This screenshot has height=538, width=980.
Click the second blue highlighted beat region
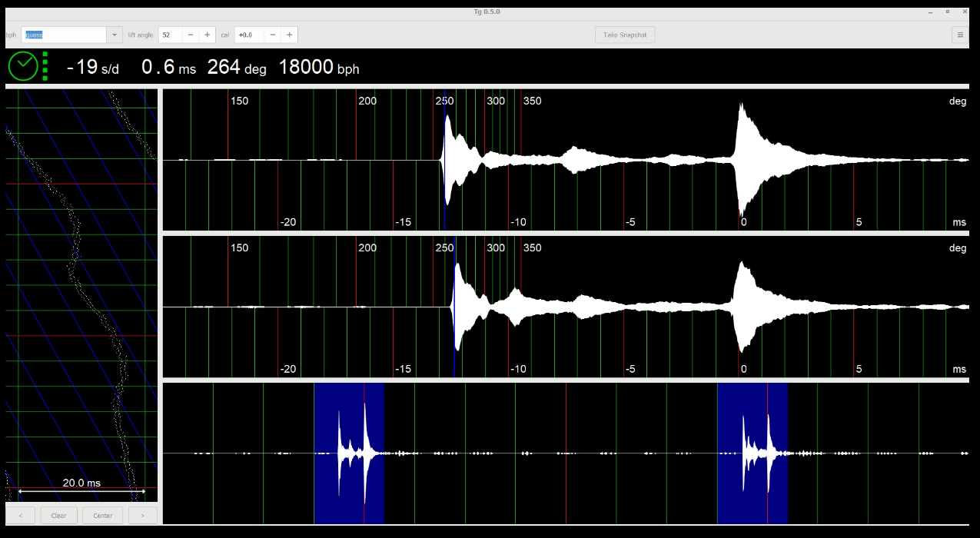tap(752, 453)
